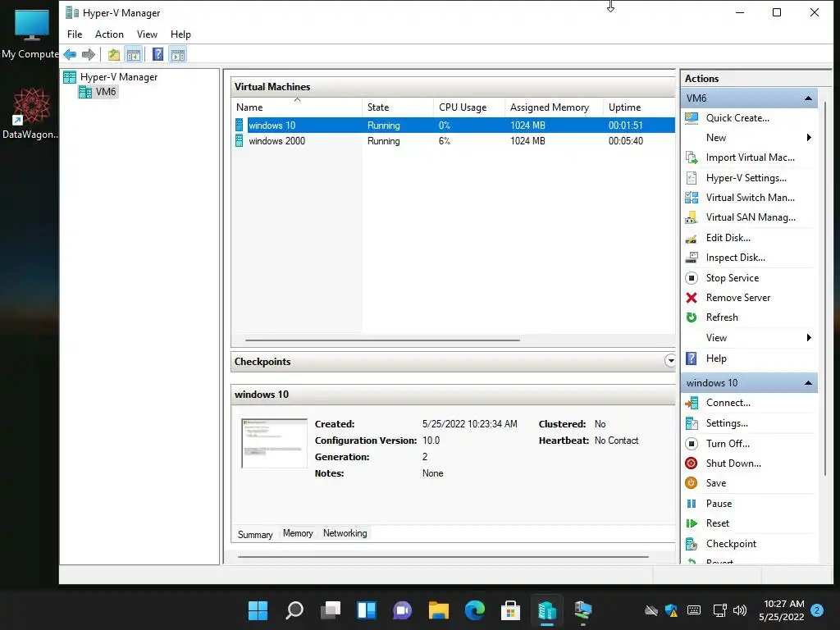The width and height of the screenshot is (840, 630).
Task: Click the Stop Service icon
Action: [692, 278]
